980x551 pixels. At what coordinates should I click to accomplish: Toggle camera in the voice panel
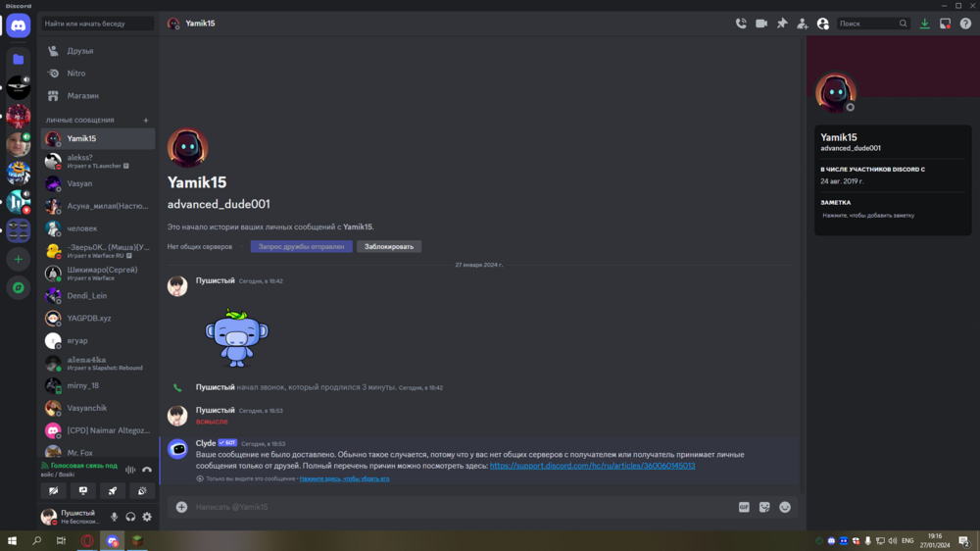[x=53, y=491]
